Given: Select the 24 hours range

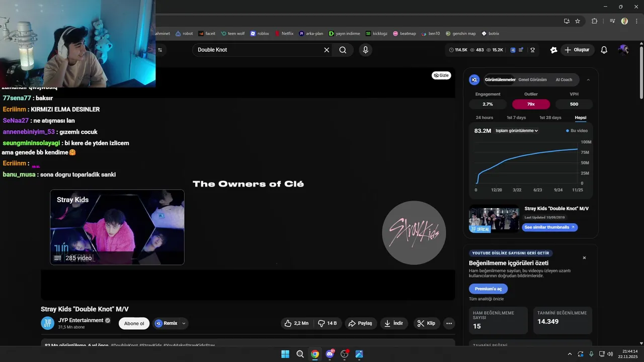Looking at the screenshot, I should 485,118.
